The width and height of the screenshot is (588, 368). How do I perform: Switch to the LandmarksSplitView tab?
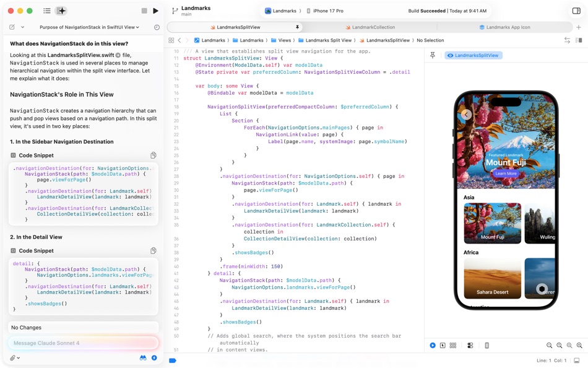point(235,27)
